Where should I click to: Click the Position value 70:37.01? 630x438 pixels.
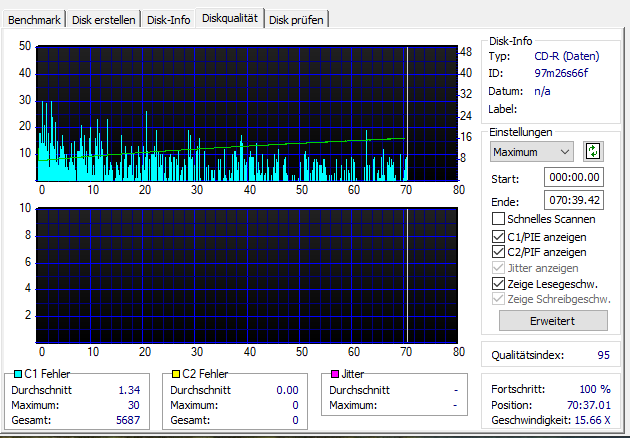[589, 405]
